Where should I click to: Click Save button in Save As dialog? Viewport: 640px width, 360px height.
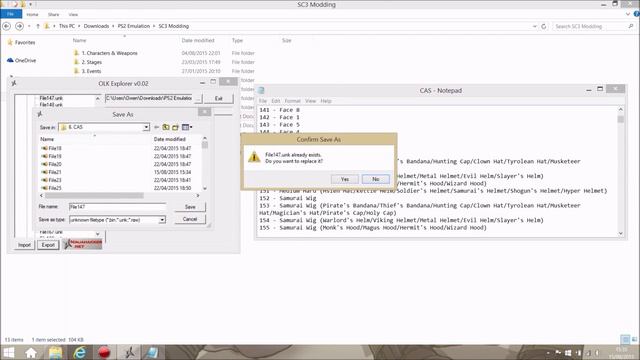[x=190, y=207]
